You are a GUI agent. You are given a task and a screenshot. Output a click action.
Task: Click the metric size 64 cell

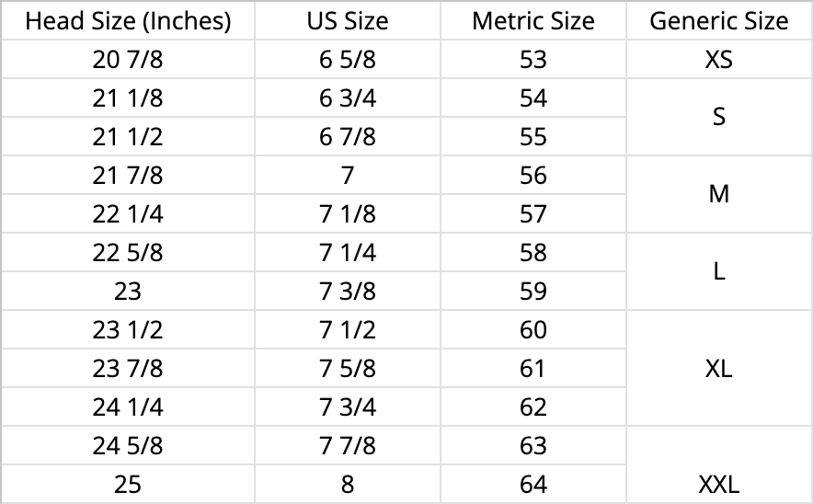(x=533, y=485)
